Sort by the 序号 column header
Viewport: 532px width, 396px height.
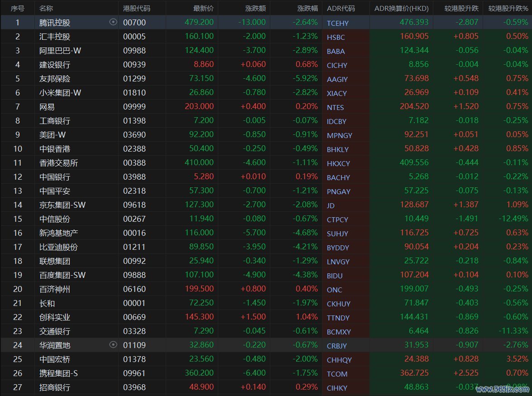coord(18,8)
